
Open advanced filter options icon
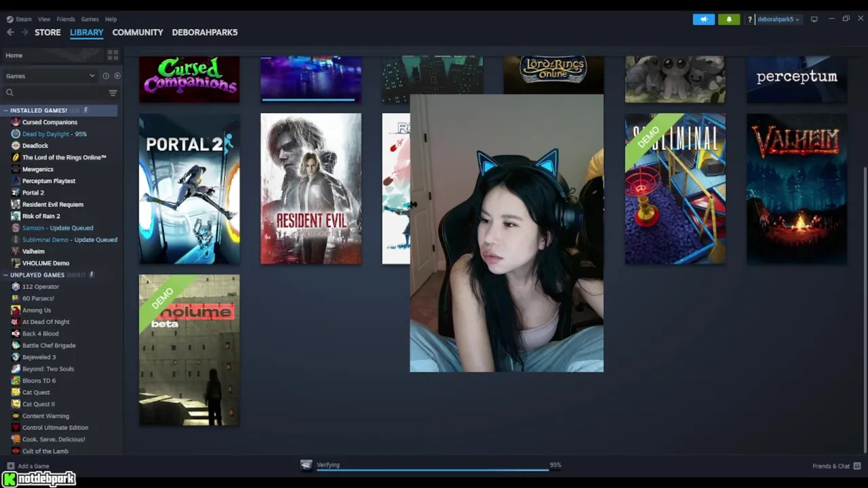coord(113,93)
